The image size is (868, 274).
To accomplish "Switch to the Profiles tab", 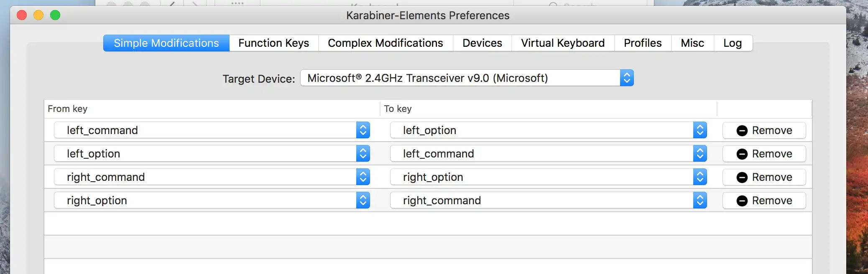I will pos(642,43).
